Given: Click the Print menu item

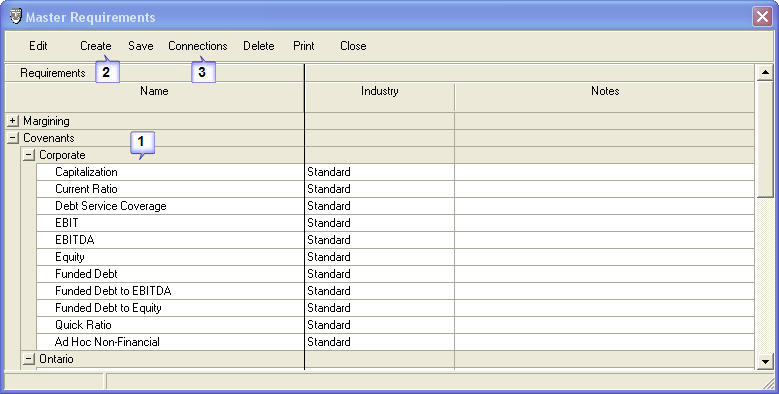Looking at the screenshot, I should pyautogui.click(x=304, y=46).
